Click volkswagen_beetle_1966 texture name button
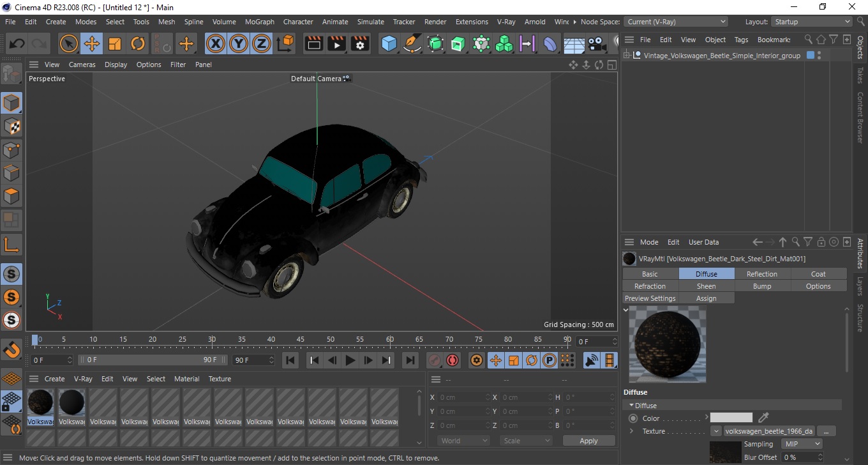The height and width of the screenshot is (465, 868). [769, 431]
